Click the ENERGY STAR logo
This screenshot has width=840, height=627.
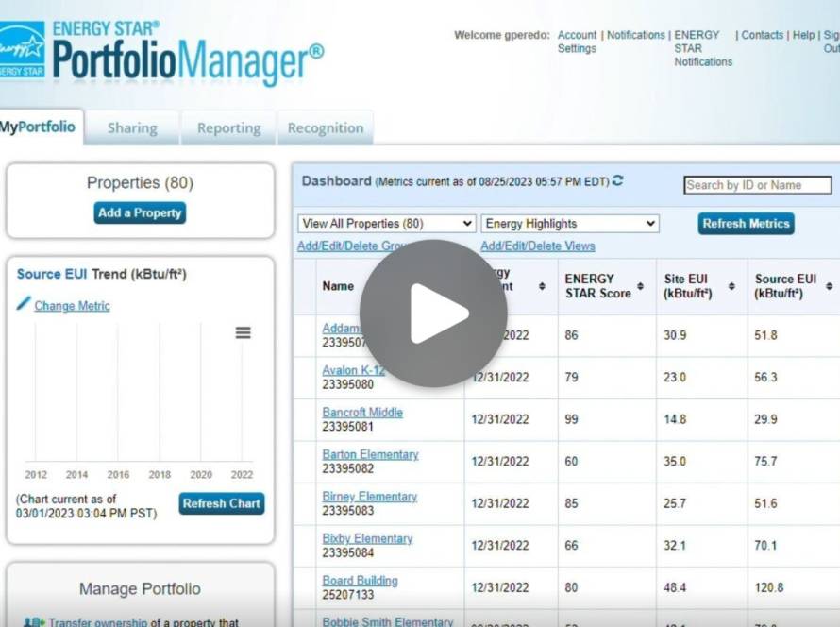point(22,50)
